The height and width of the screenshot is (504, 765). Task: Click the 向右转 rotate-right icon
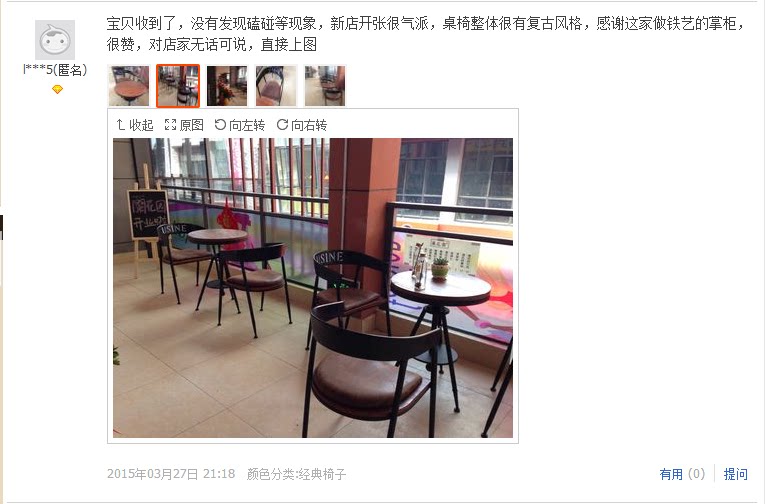[282, 125]
